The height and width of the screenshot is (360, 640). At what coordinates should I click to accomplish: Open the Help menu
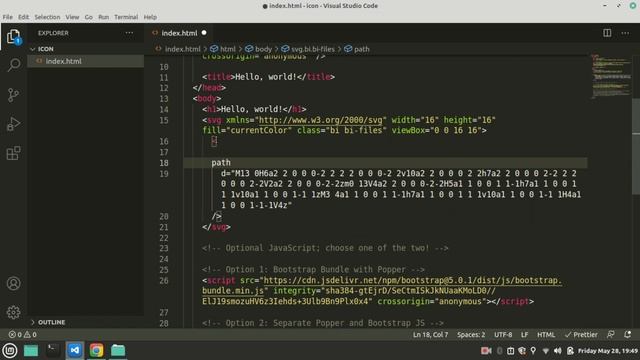tap(150, 17)
